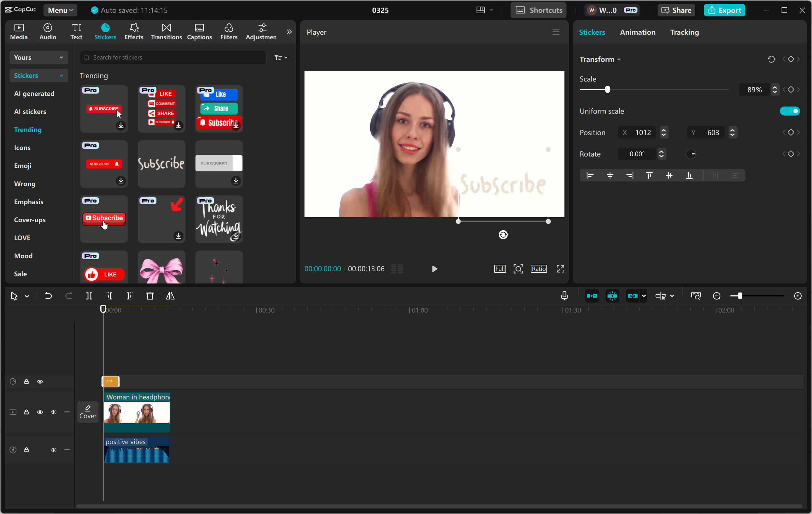The height and width of the screenshot is (514, 812).
Task: Mute the positive vibes audio track
Action: coord(53,450)
